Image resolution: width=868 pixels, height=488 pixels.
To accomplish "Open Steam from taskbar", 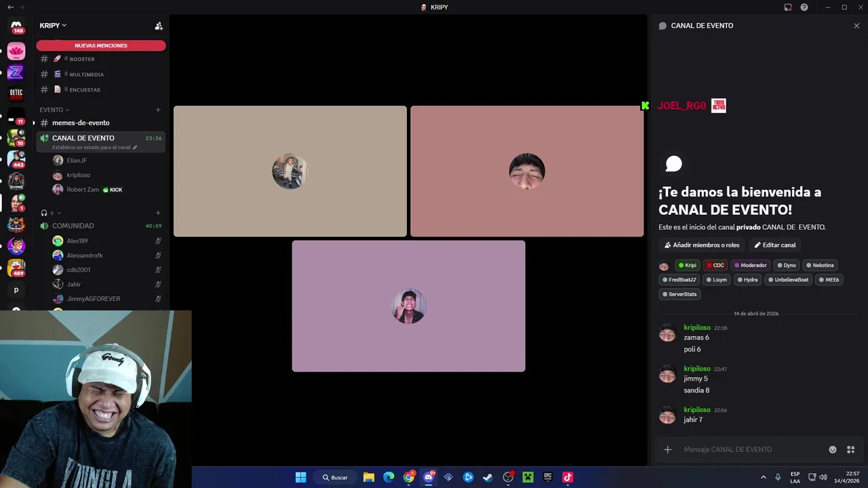I will tap(488, 477).
